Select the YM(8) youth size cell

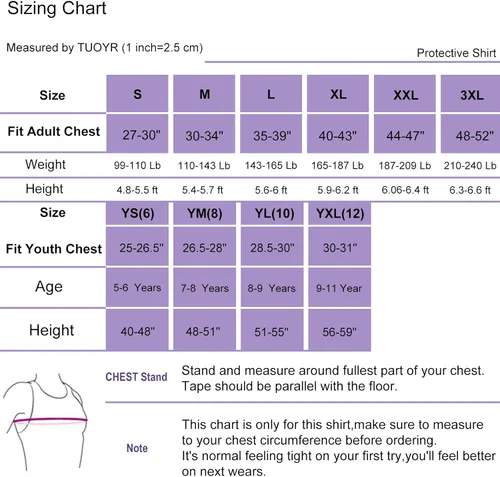pos(205,213)
